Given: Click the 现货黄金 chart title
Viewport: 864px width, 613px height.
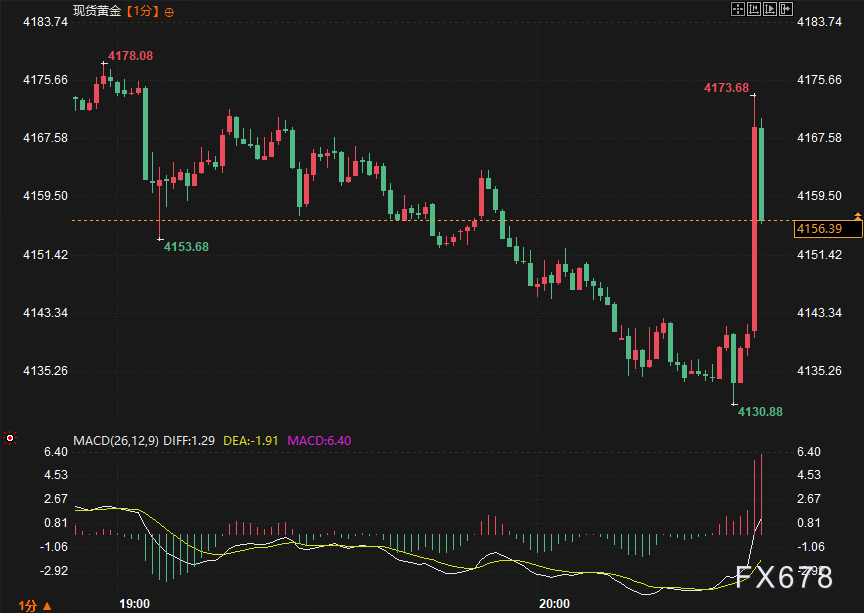Looking at the screenshot, I should coord(97,11).
